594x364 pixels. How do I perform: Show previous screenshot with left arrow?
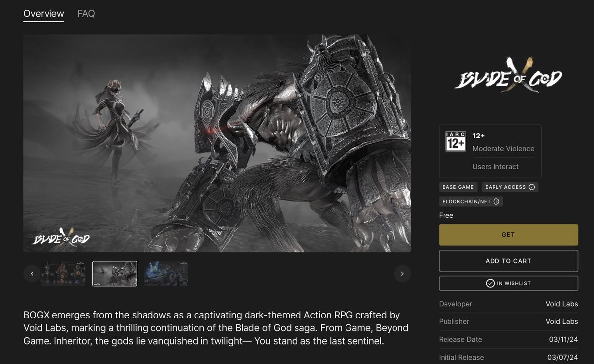click(32, 273)
